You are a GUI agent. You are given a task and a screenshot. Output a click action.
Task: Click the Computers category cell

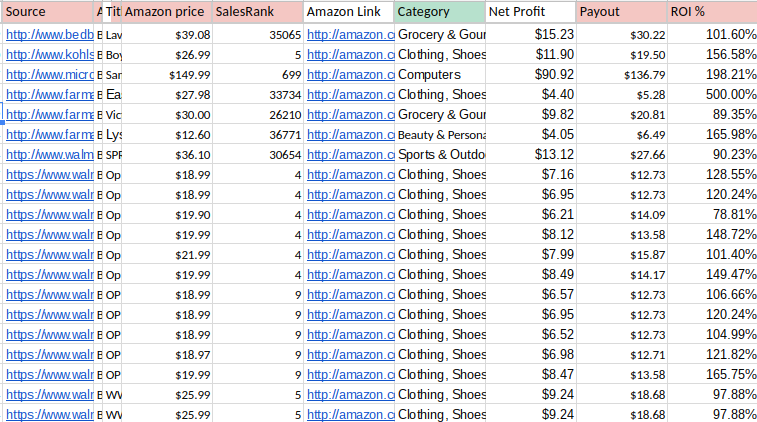[x=440, y=74]
